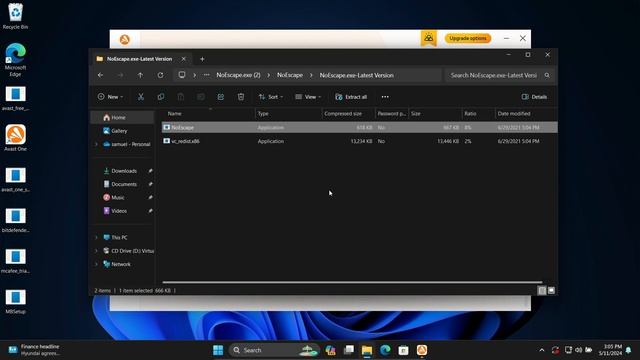Click the Rename icon in Explorer toolbar
The height and width of the screenshot is (360, 640).
click(201, 97)
